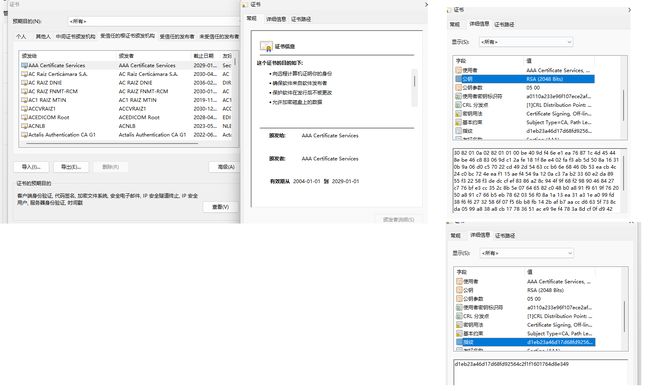Viewport: 650px width, 391px height.
Task: Click the 删除 button
Action: pos(110,167)
